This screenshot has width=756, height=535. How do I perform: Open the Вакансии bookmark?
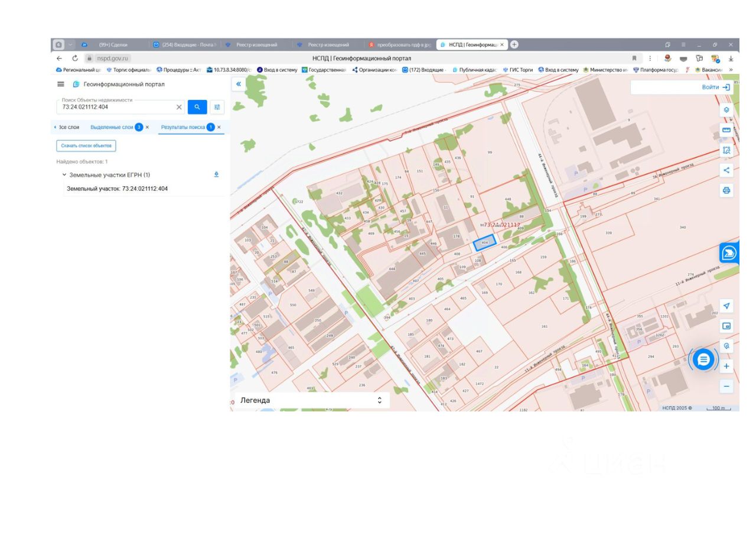point(709,70)
